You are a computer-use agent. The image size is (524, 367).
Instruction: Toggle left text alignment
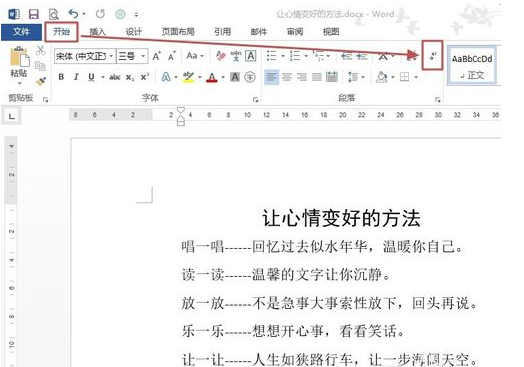point(272,77)
